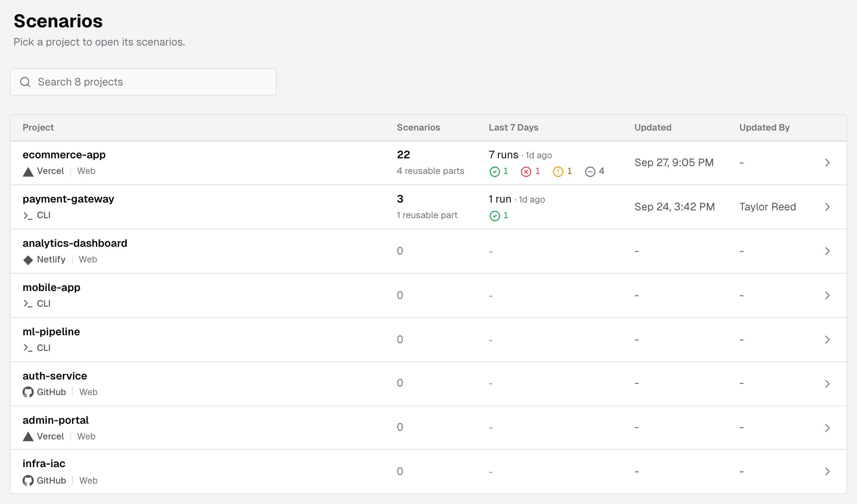Open payment-gateway via its row chevron
Screen dimensions: 857x504
(x=827, y=207)
